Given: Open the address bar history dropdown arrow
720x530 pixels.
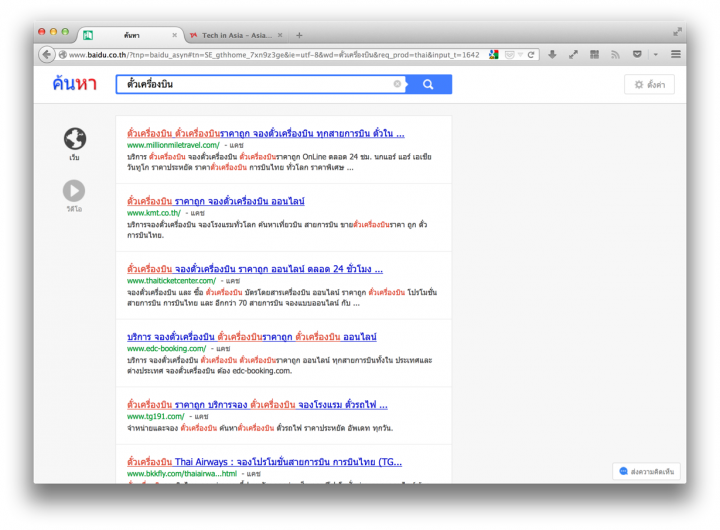Looking at the screenshot, I should pos(521,55).
